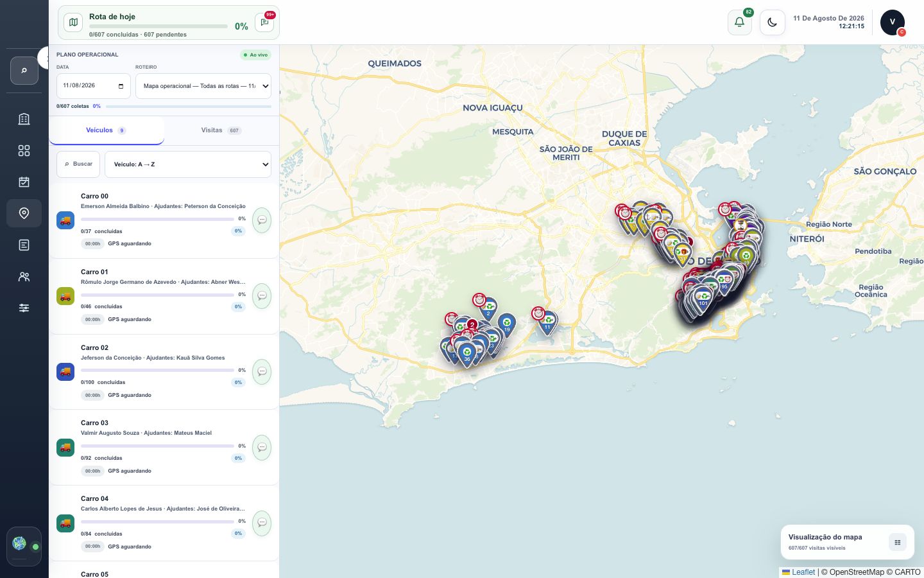The width and height of the screenshot is (924, 578).
Task: Click the Ao vivo live status badge
Action: [x=255, y=55]
